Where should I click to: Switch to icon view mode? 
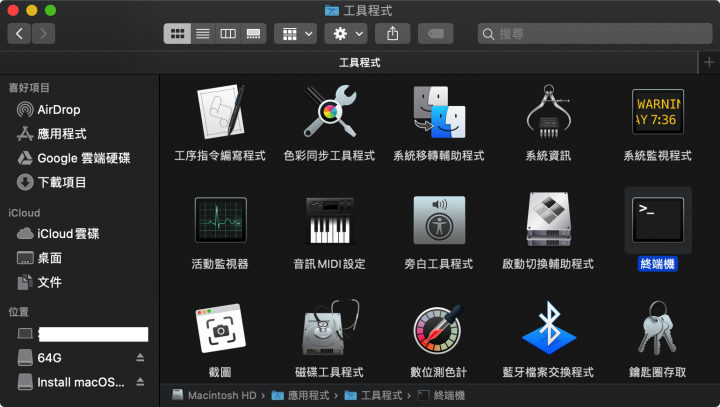coord(178,33)
